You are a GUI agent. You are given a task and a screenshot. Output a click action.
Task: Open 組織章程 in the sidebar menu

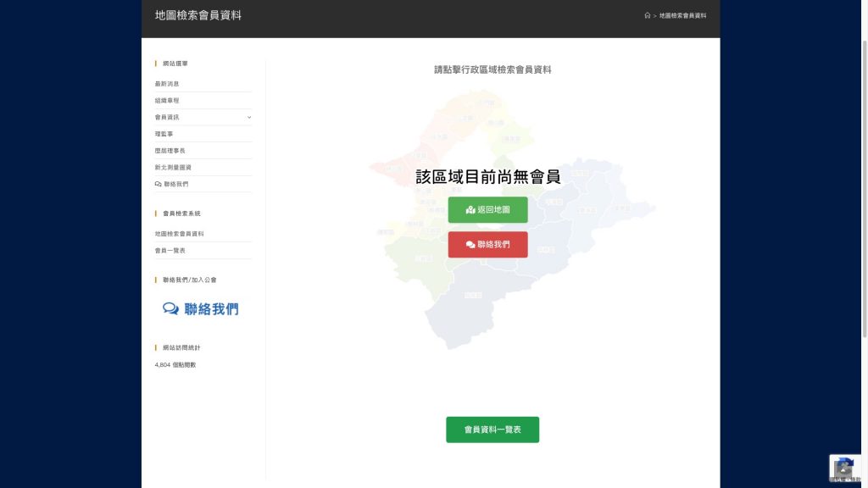167,101
